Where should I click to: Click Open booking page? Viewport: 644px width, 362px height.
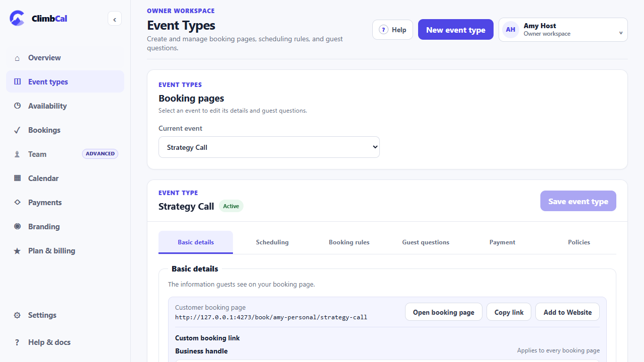click(444, 312)
